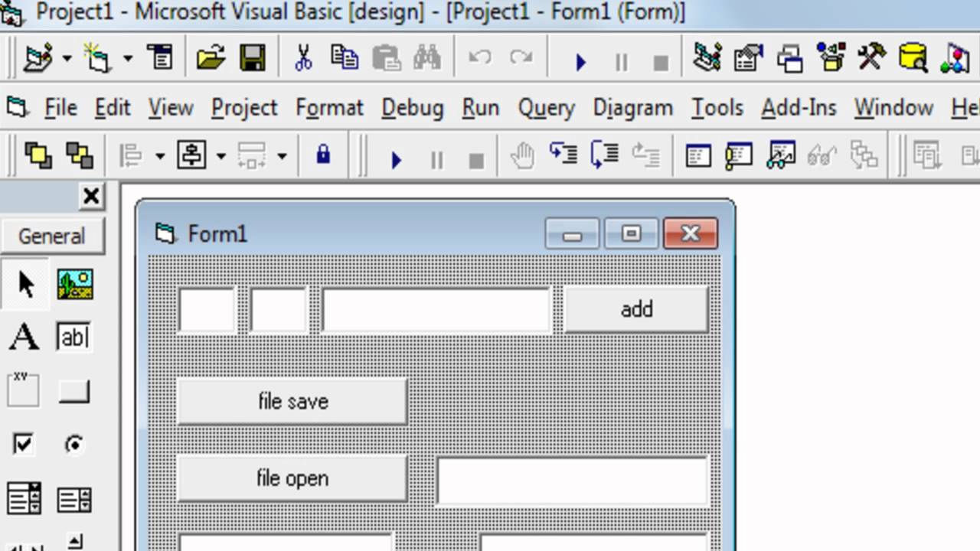Open the Add-Ins menu
Image resolution: width=980 pixels, height=551 pixels.
799,108
